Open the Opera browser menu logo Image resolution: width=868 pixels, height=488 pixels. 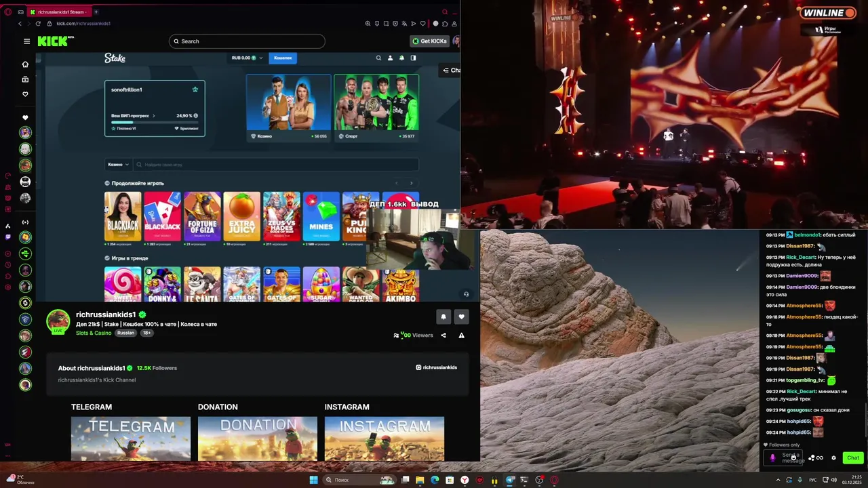[x=8, y=12]
